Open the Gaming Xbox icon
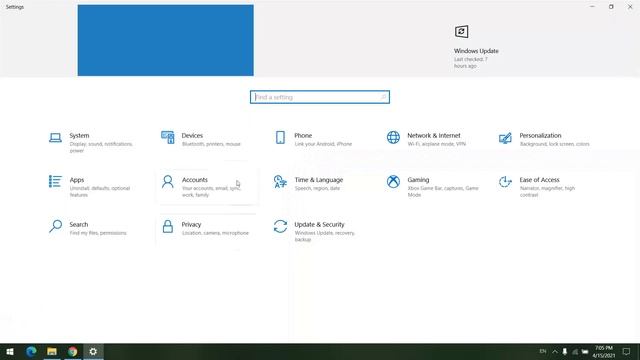The image size is (640, 360). pyautogui.click(x=393, y=182)
